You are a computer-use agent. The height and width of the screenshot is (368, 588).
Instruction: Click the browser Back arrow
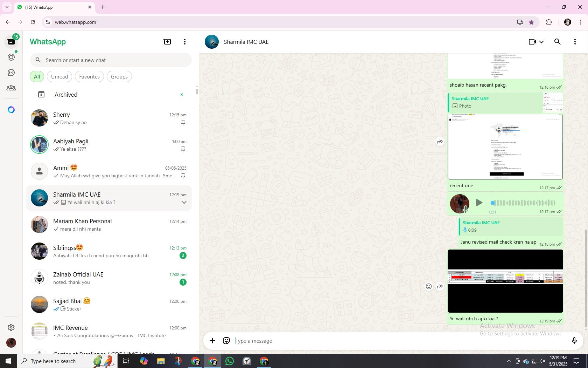coord(8,22)
